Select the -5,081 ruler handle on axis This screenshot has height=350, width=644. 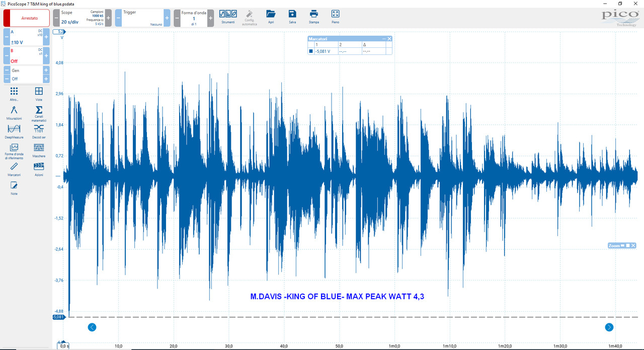click(x=59, y=317)
